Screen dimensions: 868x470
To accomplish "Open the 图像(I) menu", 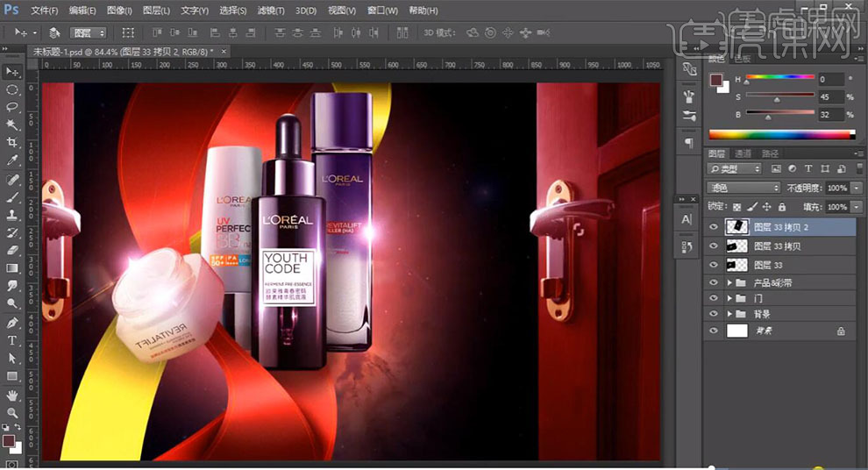I will pyautogui.click(x=119, y=11).
